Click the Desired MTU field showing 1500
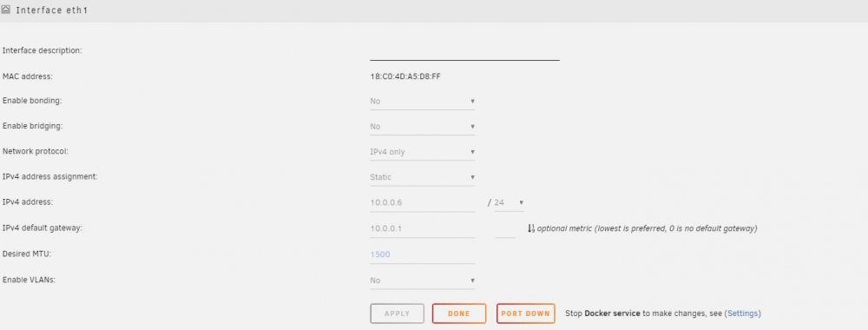The height and width of the screenshot is (330, 868). pyautogui.click(x=423, y=254)
